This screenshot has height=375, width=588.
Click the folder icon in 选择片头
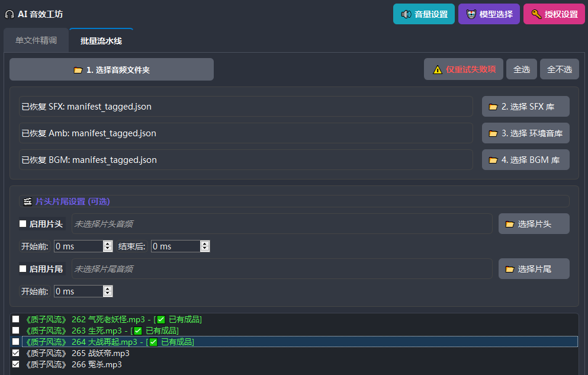pos(509,224)
